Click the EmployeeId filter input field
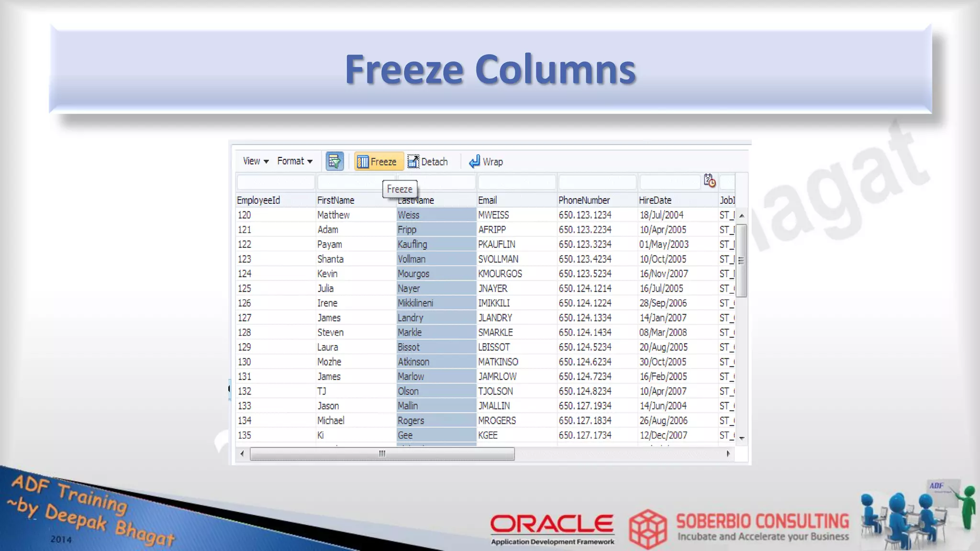980x551 pixels. pyautogui.click(x=276, y=182)
